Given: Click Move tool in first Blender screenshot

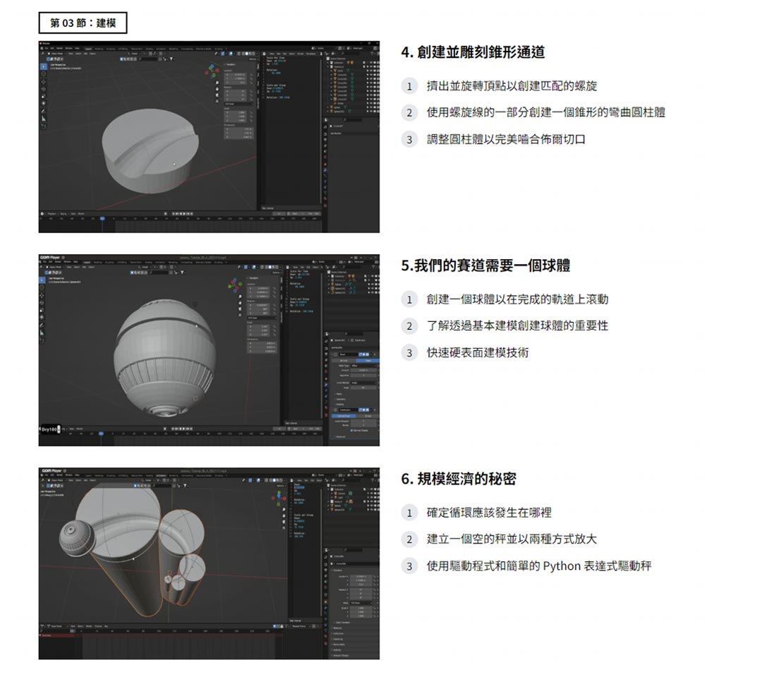Looking at the screenshot, I should point(44,82).
